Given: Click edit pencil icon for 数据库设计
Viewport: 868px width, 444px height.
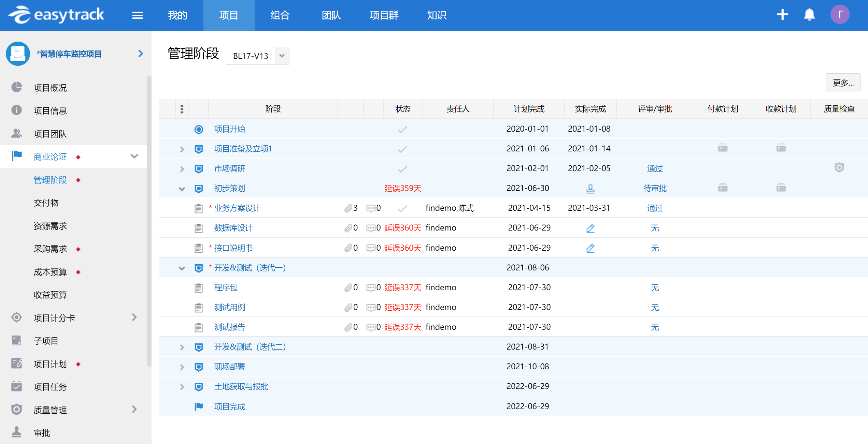Looking at the screenshot, I should coord(590,228).
